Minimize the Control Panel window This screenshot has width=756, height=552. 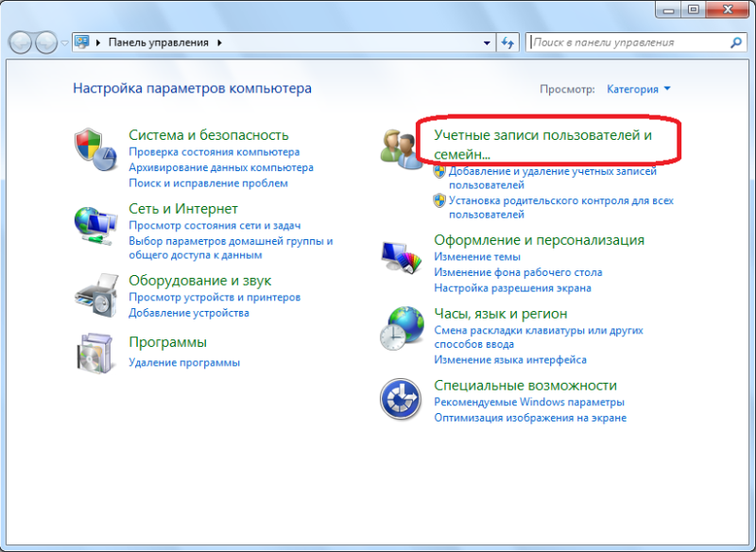[x=668, y=9]
